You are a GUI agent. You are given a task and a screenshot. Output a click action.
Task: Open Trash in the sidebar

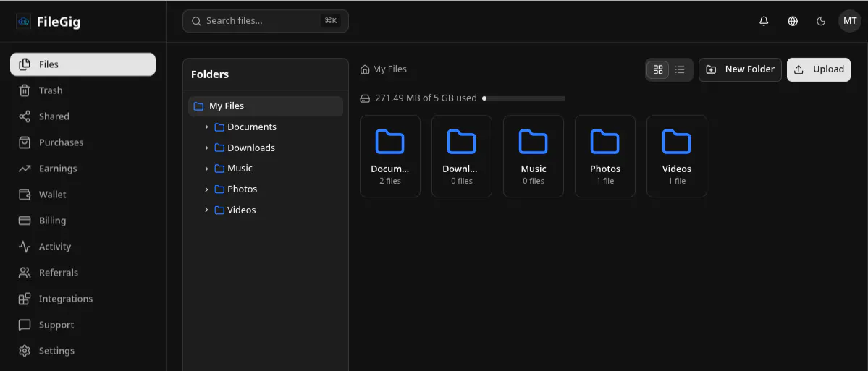[83, 90]
